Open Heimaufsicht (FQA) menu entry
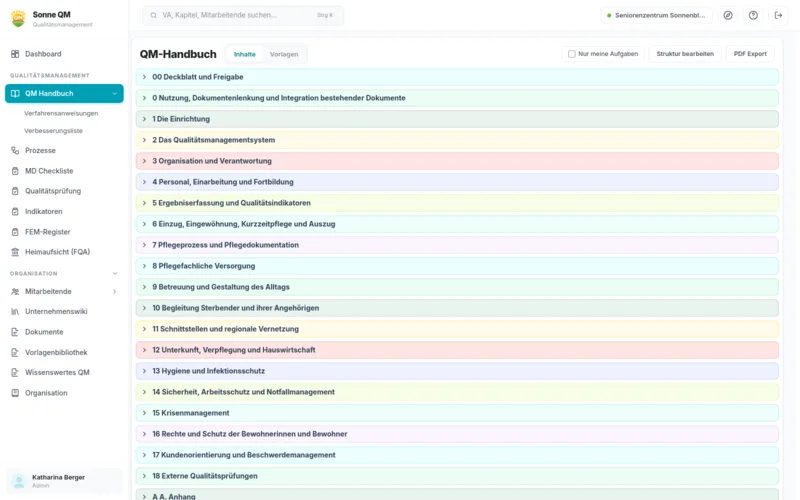800x500 pixels. coord(64,252)
